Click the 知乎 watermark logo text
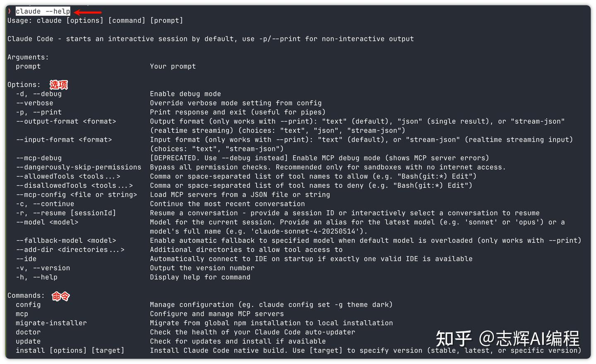The image size is (596, 364). (453, 339)
